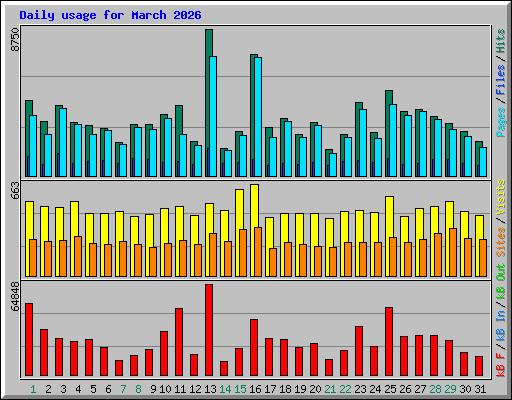Image resolution: width=512 pixels, height=400 pixels.
Task: Click the cyan files bar for day 16
Action: tap(258, 117)
